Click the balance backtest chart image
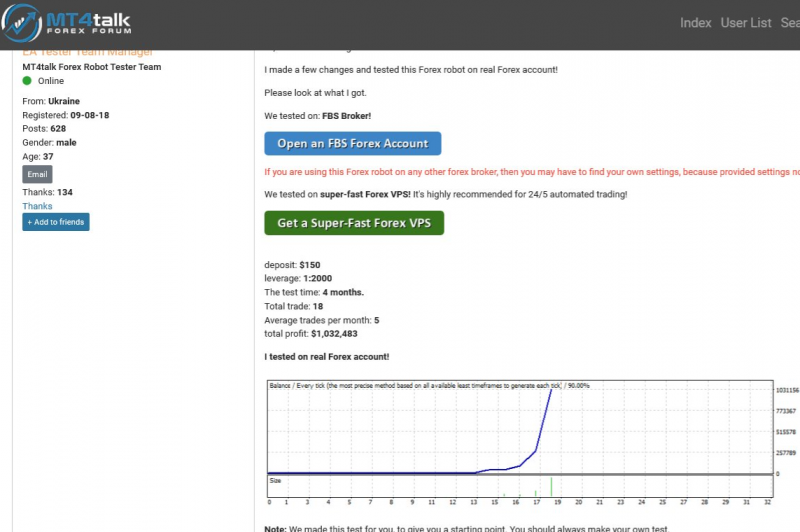This screenshot has height=532, width=800. pos(531,442)
